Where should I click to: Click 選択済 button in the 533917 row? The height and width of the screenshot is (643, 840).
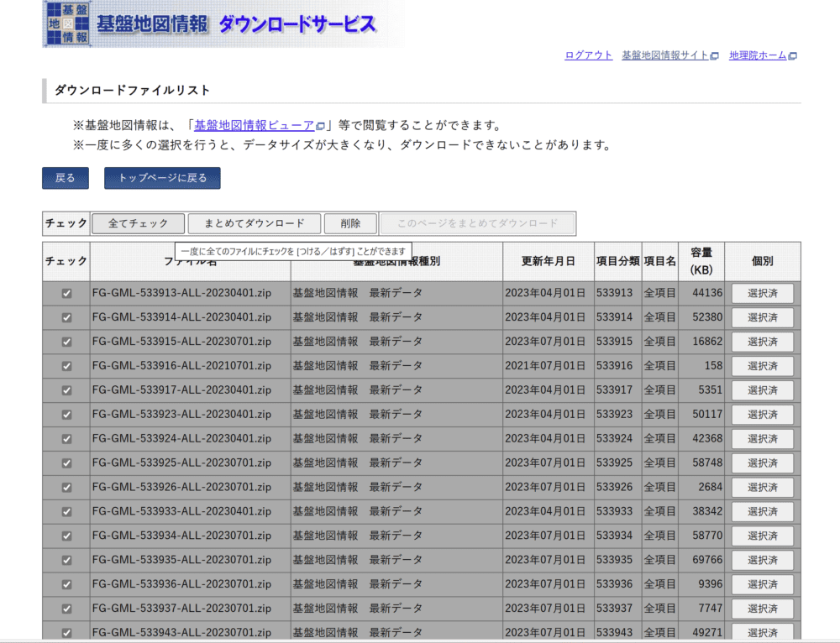coord(763,390)
